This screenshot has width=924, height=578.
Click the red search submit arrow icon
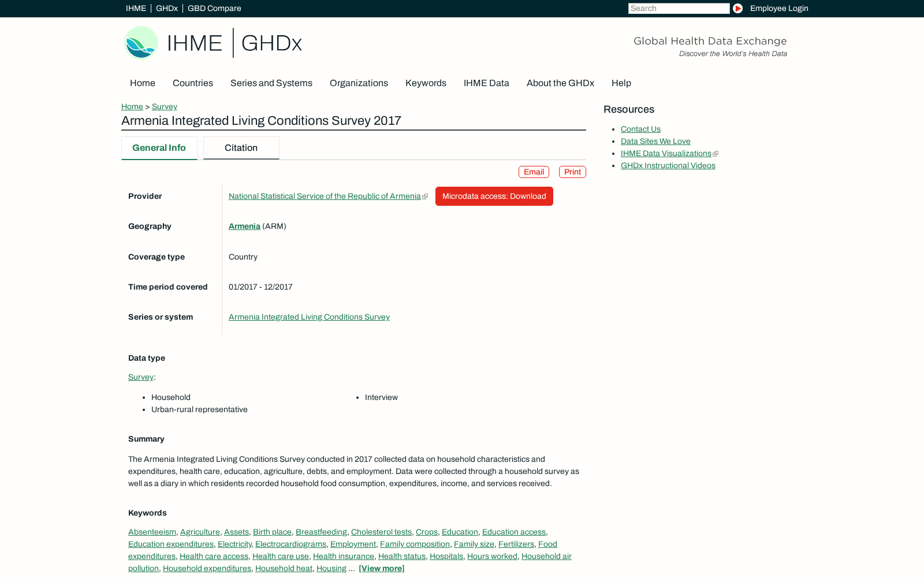click(737, 8)
